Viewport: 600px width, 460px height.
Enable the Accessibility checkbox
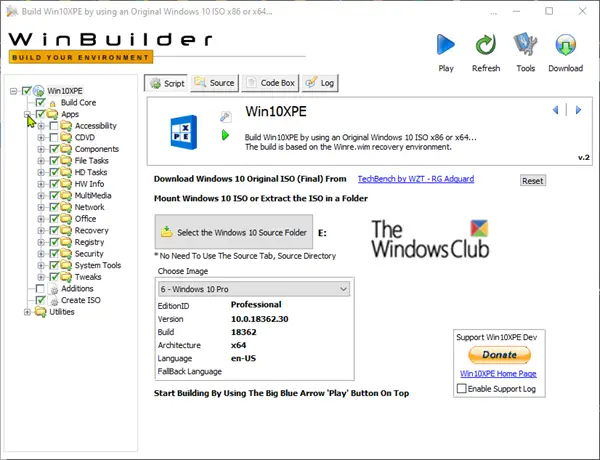[x=54, y=126]
